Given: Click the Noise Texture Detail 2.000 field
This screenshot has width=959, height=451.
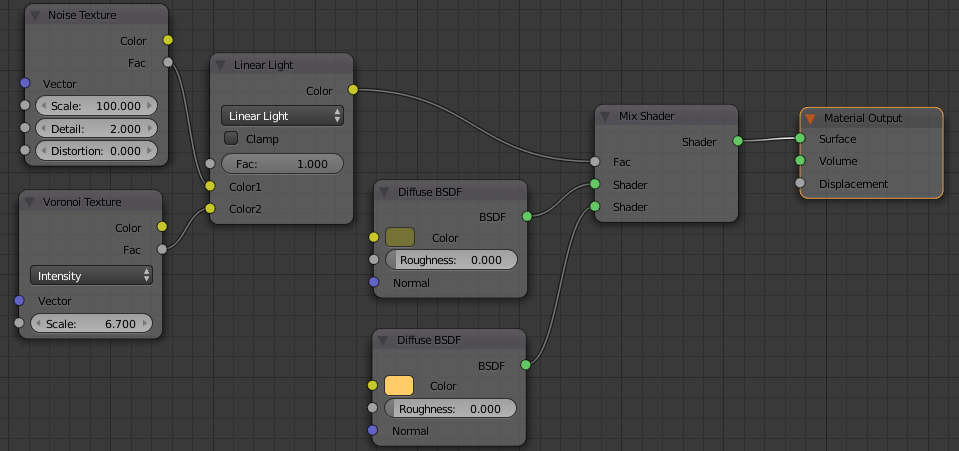Looking at the screenshot, I should (96, 129).
